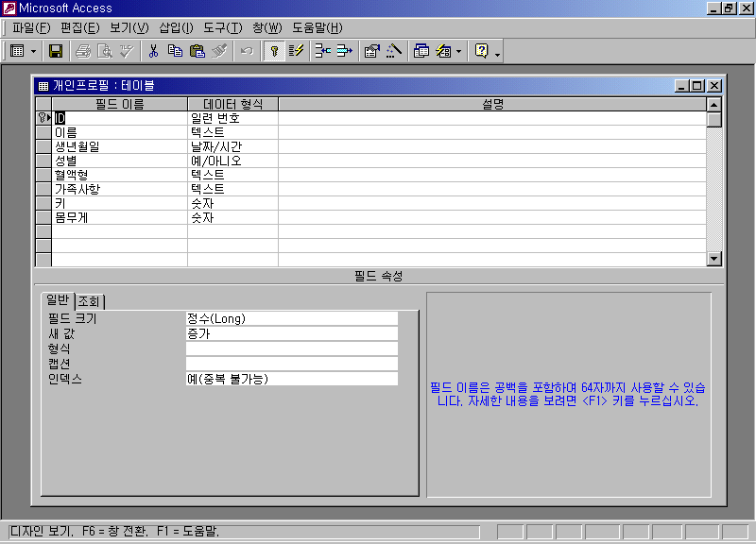The width and height of the screenshot is (756, 544).
Task: Click the field grid scroll up arrow
Action: coord(714,105)
